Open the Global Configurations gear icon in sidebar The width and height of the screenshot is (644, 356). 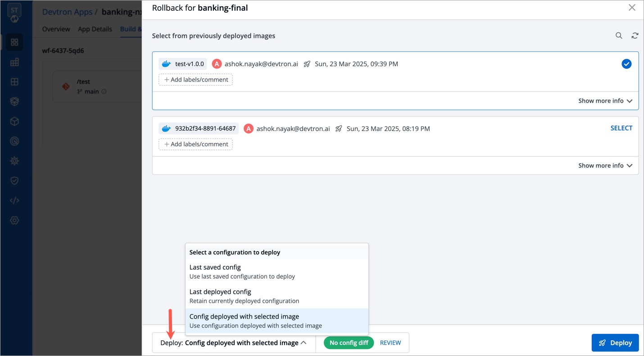click(14, 220)
